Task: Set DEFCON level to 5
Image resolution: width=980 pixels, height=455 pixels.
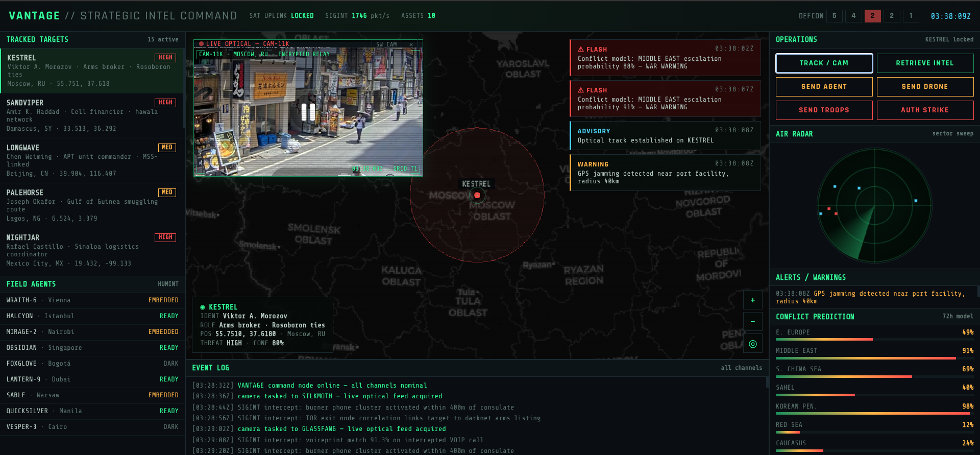Action: 835,16
